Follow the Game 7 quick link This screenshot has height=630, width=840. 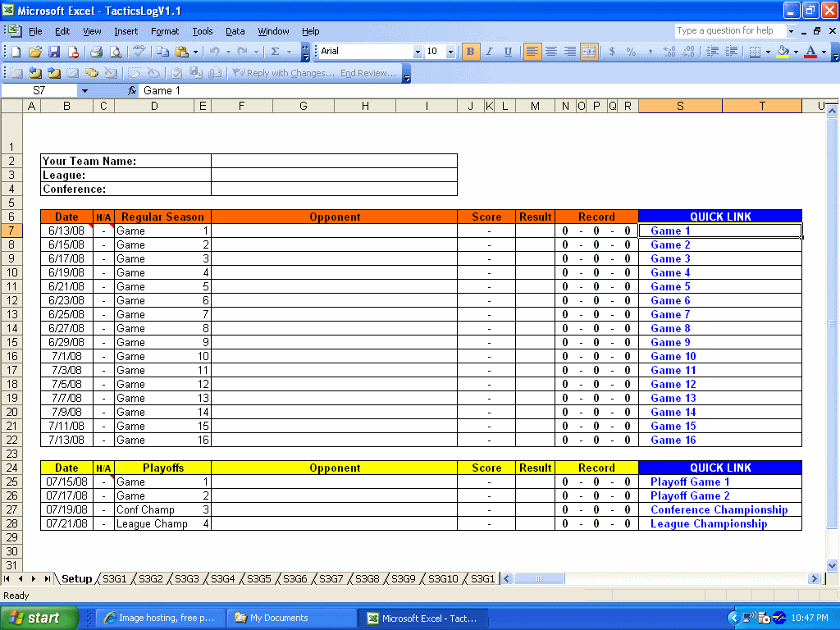[x=670, y=315]
